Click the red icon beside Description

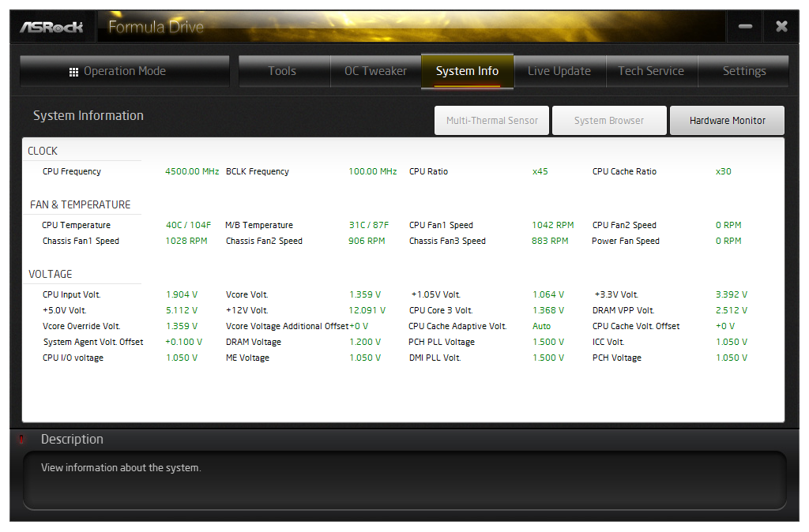[21, 440]
